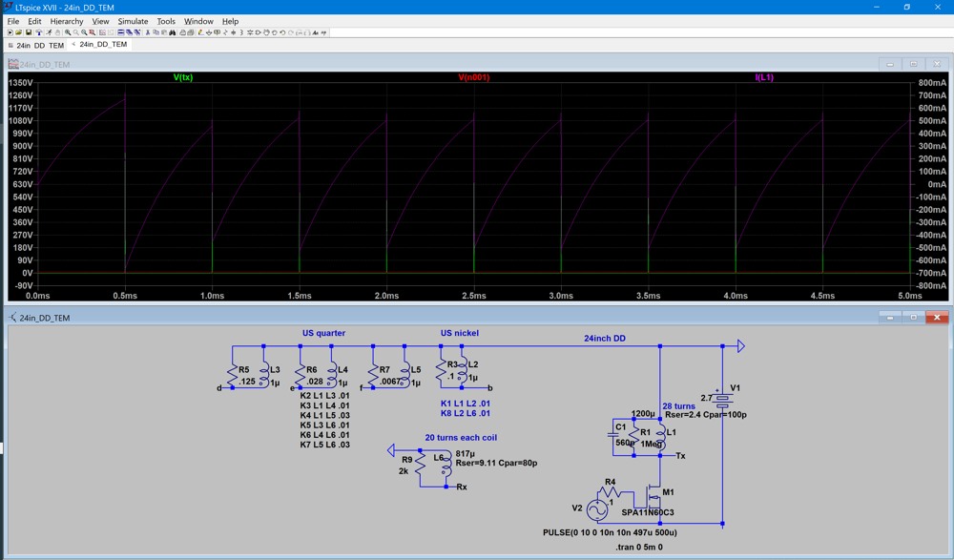Click the Cut scissors icon in the toolbar
954x560 pixels.
click(148, 32)
